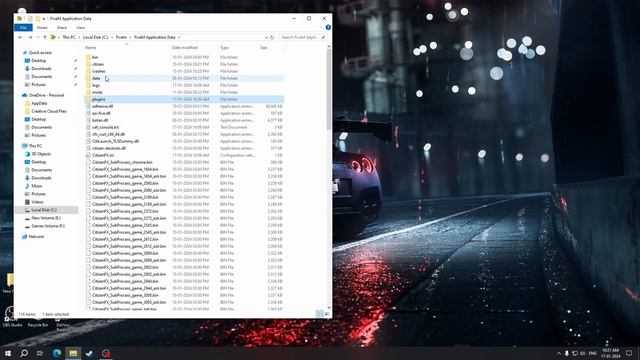The width and height of the screenshot is (640, 360).
Task: Click Local Disk (C:) breadcrumb
Action: click(96, 37)
